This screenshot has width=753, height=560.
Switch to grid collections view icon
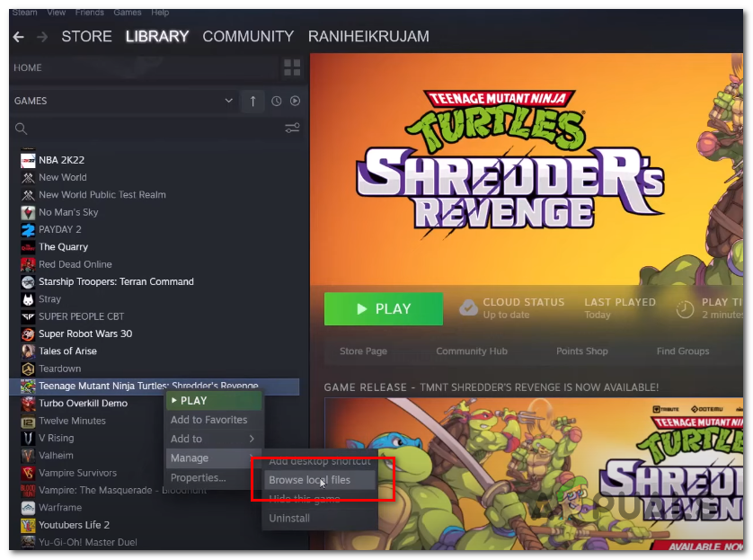click(292, 67)
